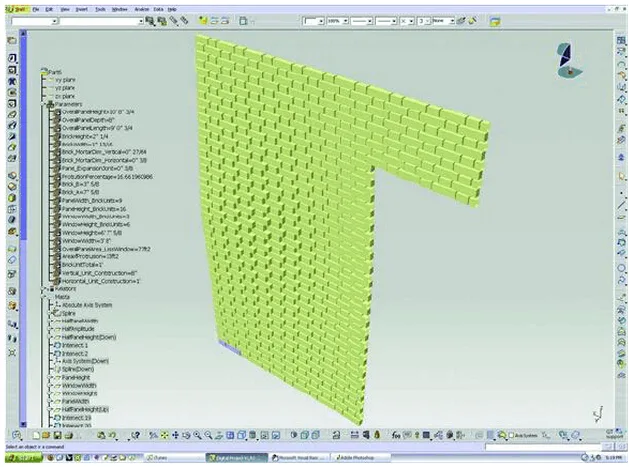Image resolution: width=629 pixels, height=467 pixels.
Task: Click the Fit All In icon
Action: [x=164, y=435]
